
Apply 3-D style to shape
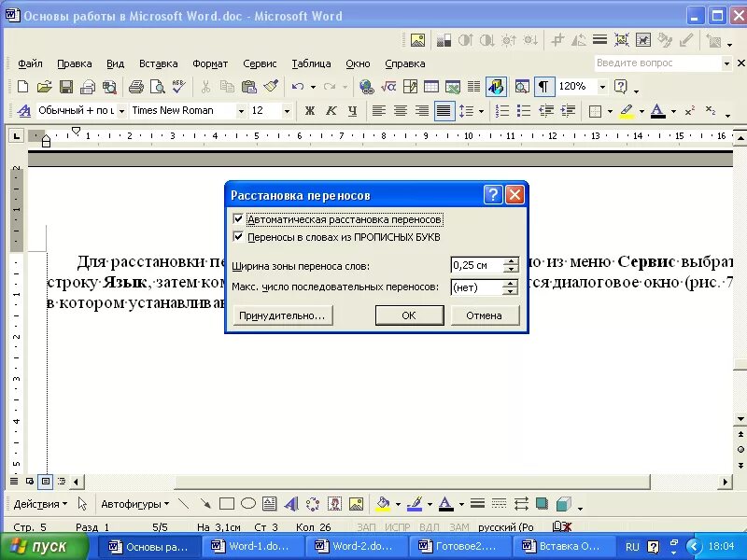click(564, 503)
